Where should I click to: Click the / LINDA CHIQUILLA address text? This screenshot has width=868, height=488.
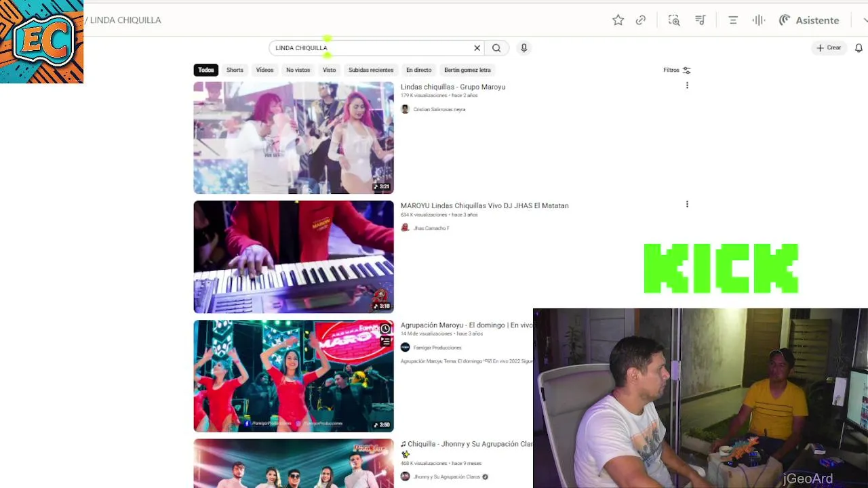tap(123, 20)
